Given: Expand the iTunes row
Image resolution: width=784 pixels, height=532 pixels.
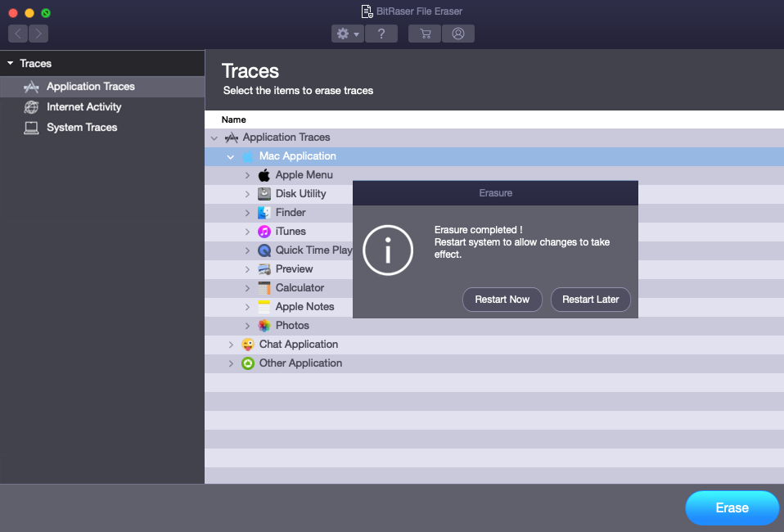Looking at the screenshot, I should coord(247,232).
